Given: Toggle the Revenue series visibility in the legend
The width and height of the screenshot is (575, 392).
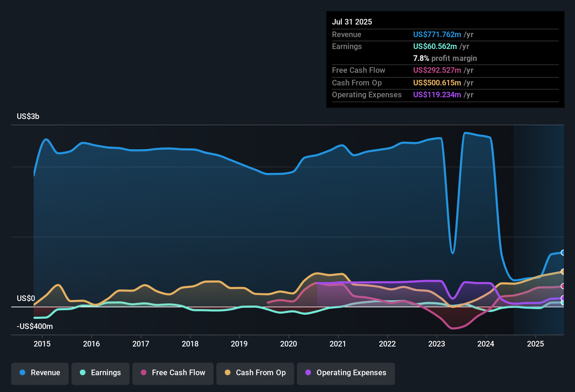Looking at the screenshot, I should 40,373.
